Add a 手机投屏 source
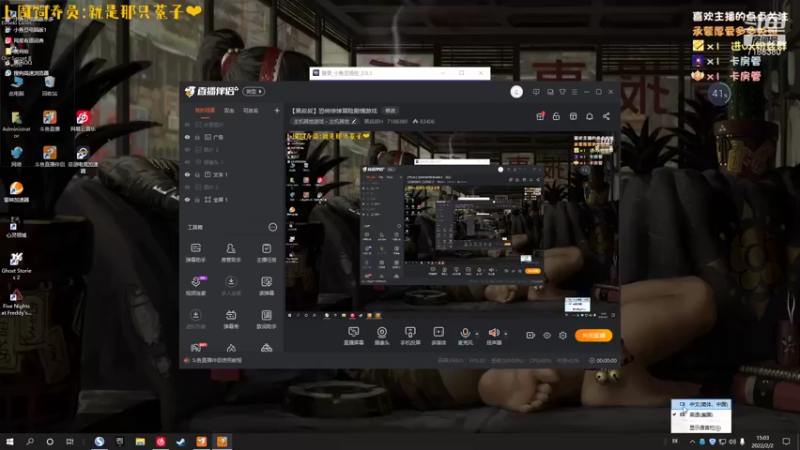Viewport: 800px width, 450px height. pos(410,336)
